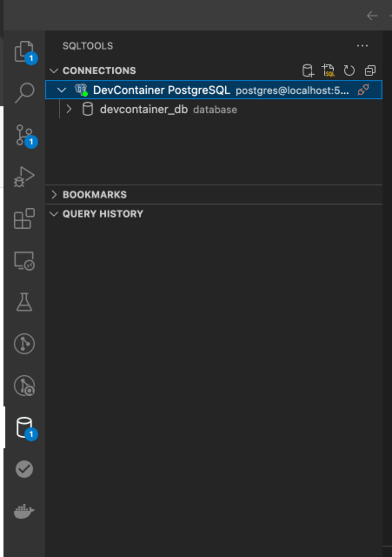Click the BOOKMARKS section label
This screenshot has width=392, height=557.
click(x=95, y=195)
